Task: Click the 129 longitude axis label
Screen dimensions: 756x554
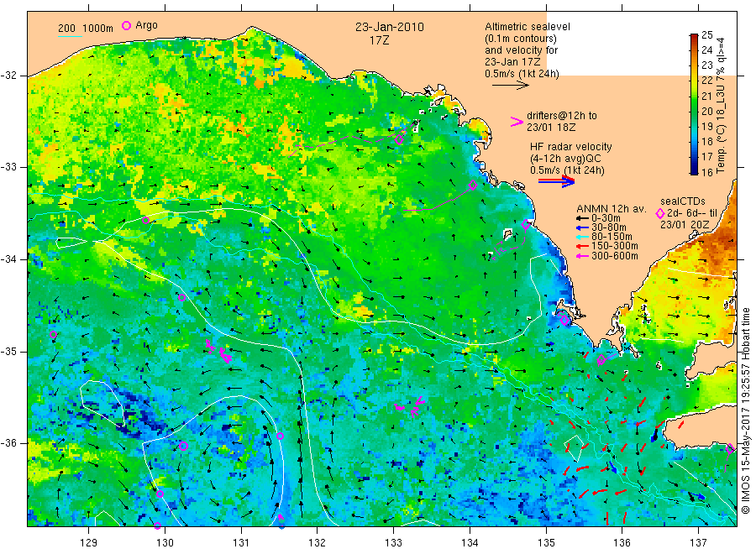Action: [x=89, y=543]
